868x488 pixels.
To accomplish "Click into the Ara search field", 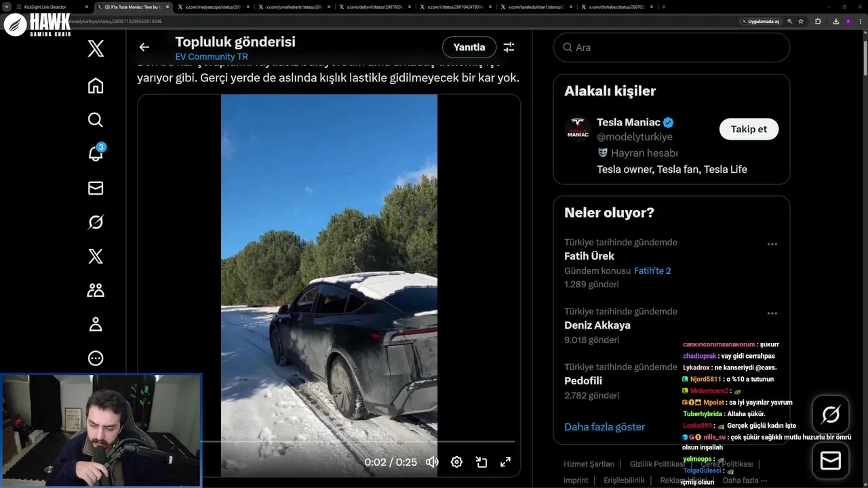I will pos(671,47).
